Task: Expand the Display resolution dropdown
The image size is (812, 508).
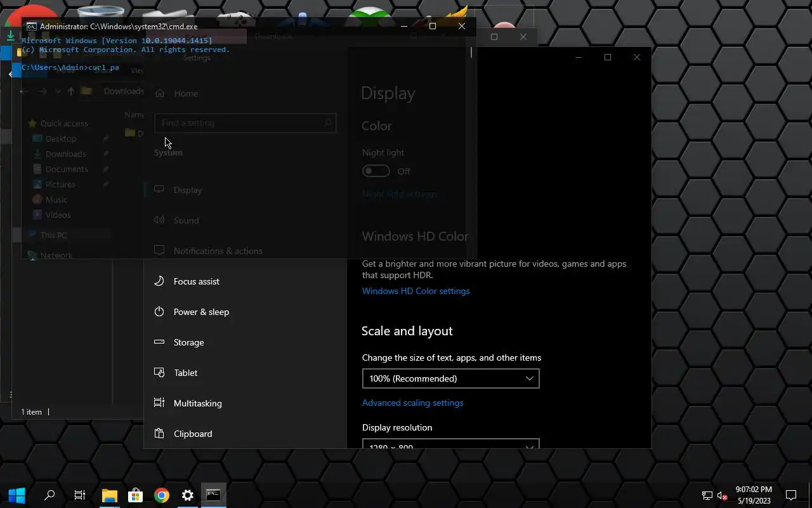Action: click(x=450, y=444)
